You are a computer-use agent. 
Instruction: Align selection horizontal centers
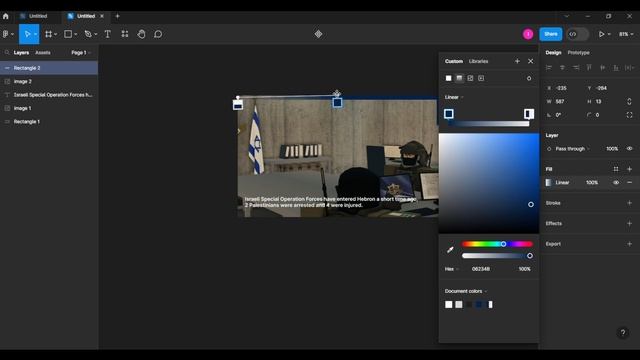[x=562, y=67]
